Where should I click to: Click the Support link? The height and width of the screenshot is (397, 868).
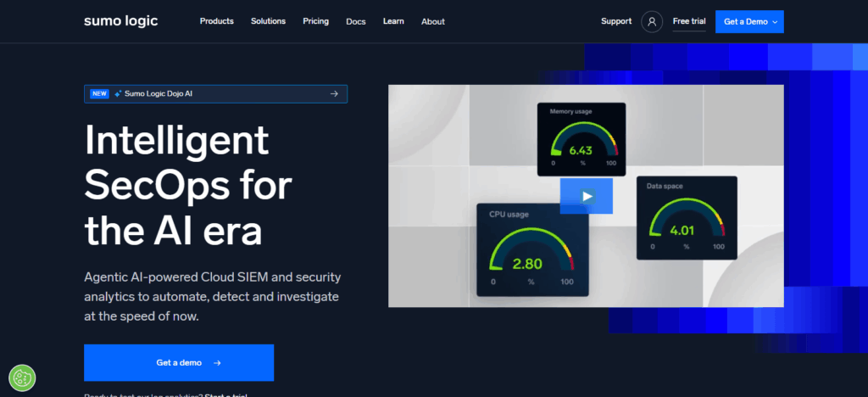tap(616, 21)
